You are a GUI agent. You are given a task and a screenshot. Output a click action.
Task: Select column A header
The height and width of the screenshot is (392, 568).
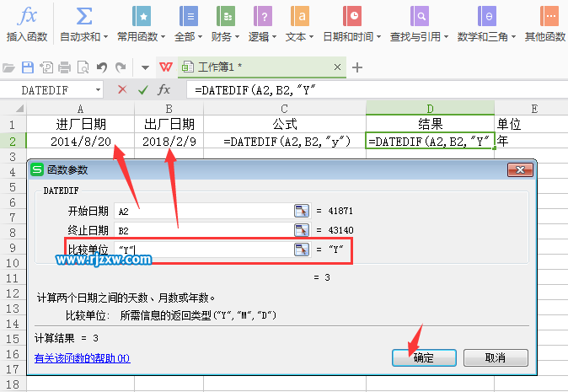click(80, 109)
